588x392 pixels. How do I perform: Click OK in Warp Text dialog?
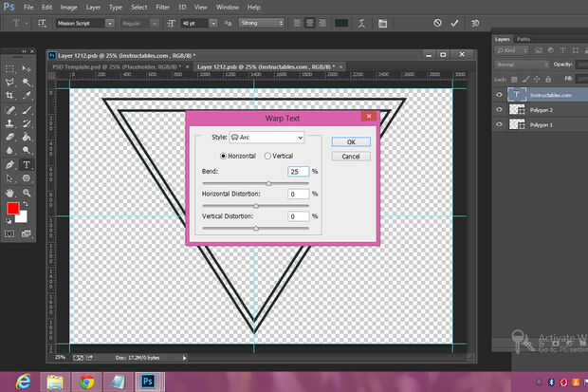point(350,141)
